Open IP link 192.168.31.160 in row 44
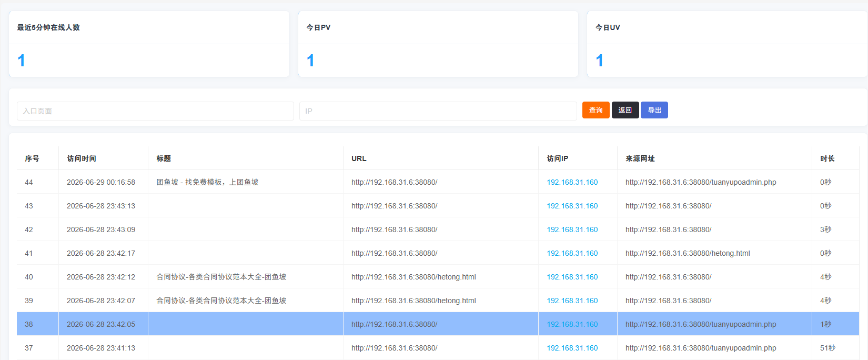 [572, 182]
